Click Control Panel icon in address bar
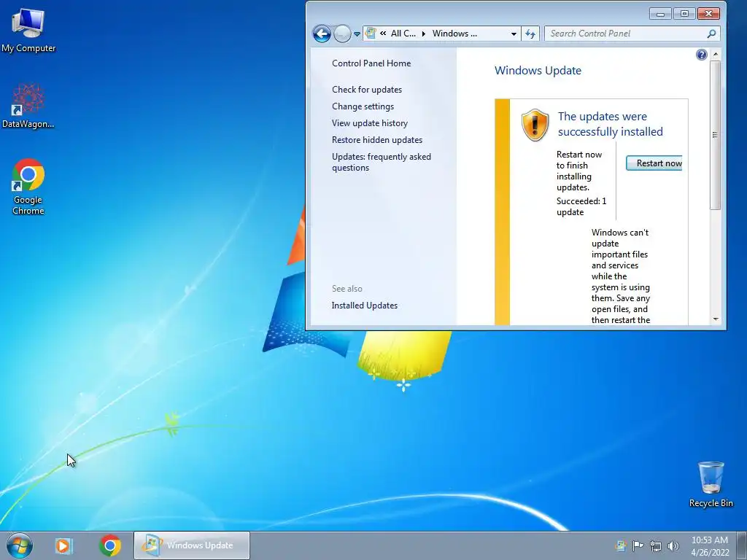 pyautogui.click(x=371, y=34)
